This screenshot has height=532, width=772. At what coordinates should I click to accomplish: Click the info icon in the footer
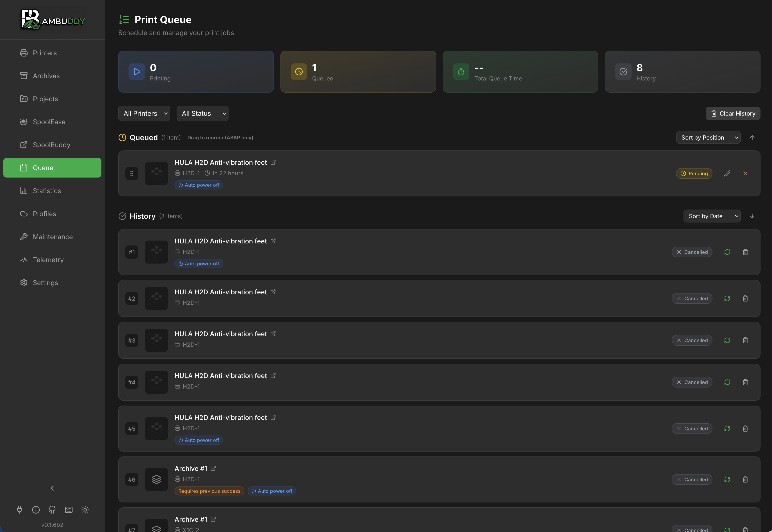pyautogui.click(x=36, y=510)
